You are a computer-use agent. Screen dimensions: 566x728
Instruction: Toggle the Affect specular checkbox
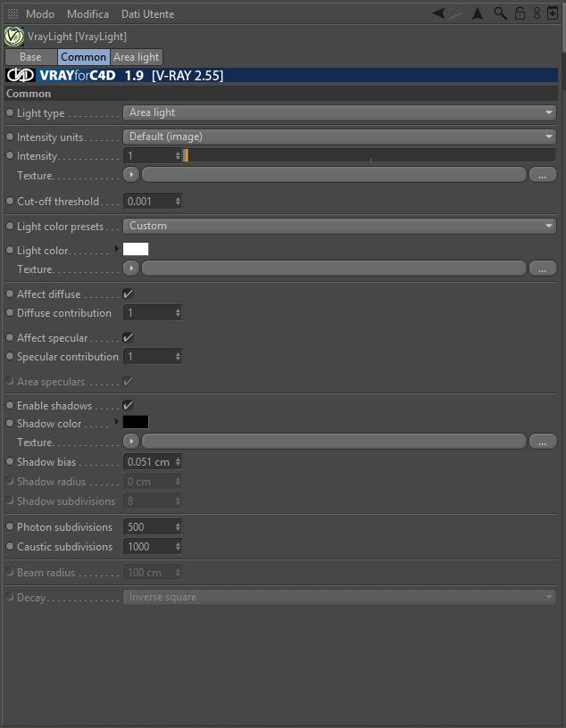[x=129, y=337]
